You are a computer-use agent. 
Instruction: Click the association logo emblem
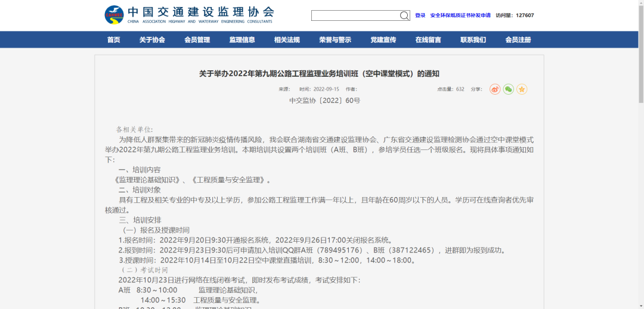click(x=114, y=15)
